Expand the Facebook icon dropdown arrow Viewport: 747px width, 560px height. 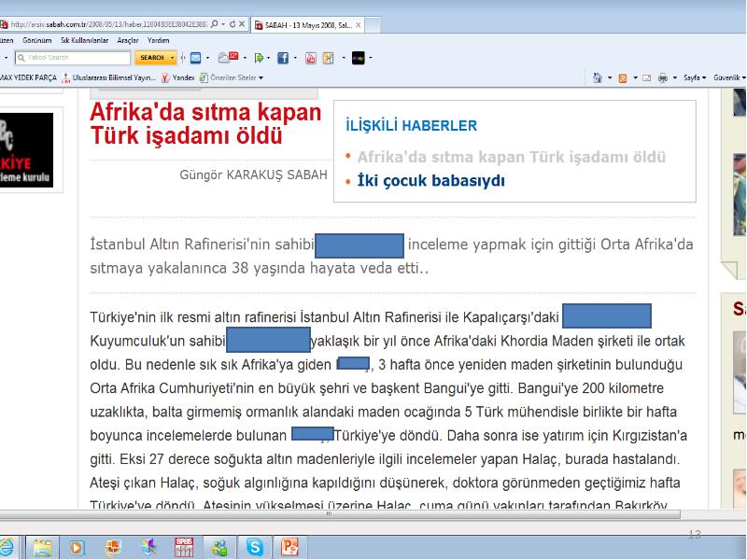click(x=295, y=58)
